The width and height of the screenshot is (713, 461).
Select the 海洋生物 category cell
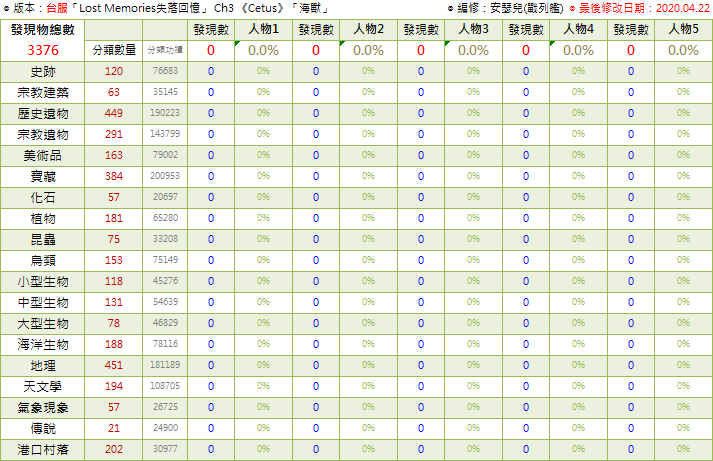[x=43, y=344]
